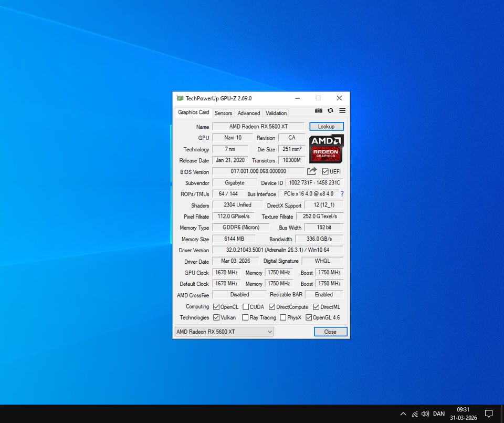The image size is (504, 423).
Task: Click the refresh icon in GPU-Z
Action: tap(330, 111)
